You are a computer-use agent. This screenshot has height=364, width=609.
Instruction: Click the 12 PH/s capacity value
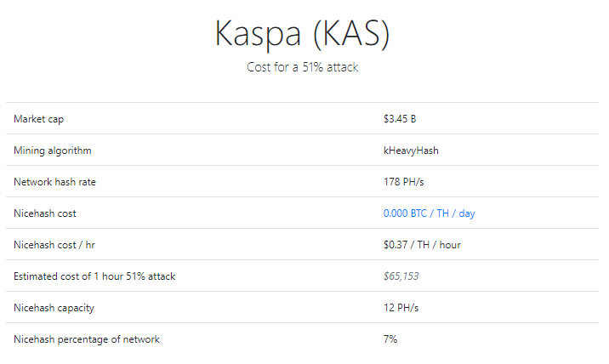click(x=401, y=308)
